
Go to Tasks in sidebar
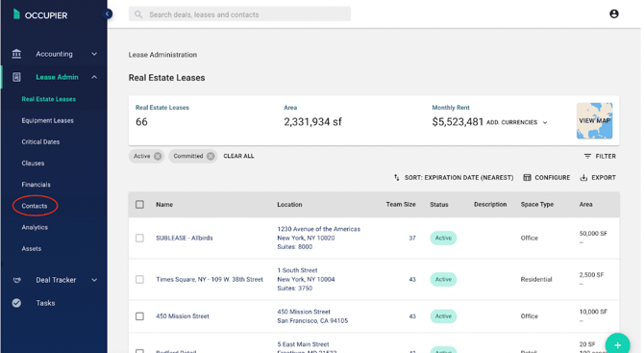(x=45, y=303)
